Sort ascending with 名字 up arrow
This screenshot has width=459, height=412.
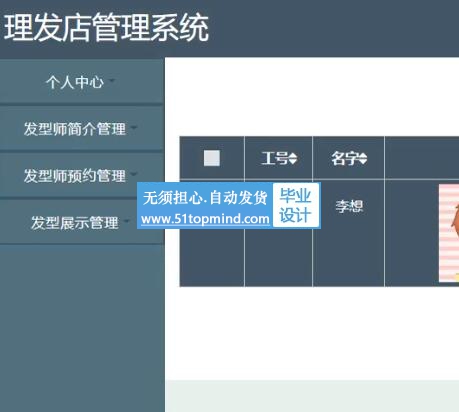coord(363,155)
